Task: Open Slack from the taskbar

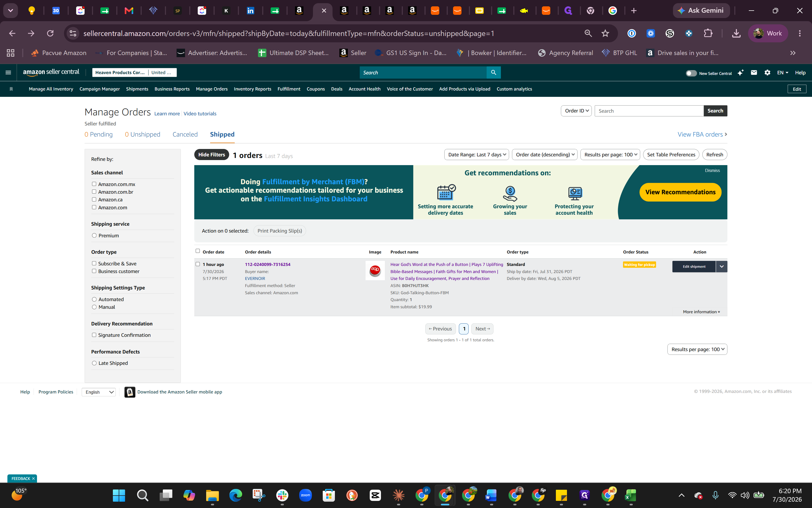Action: [x=282, y=495]
